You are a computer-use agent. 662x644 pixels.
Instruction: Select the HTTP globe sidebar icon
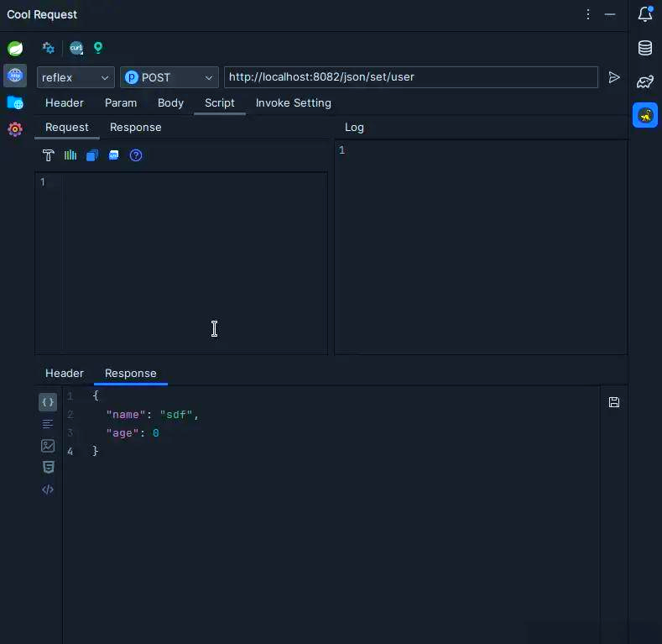tap(15, 76)
